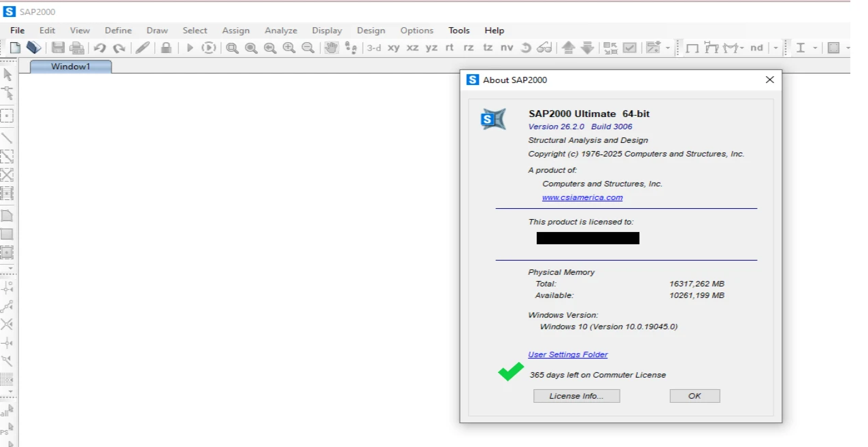Open the Set Display Options checkbox icon
Screen dimensions: 868x447
(629, 48)
